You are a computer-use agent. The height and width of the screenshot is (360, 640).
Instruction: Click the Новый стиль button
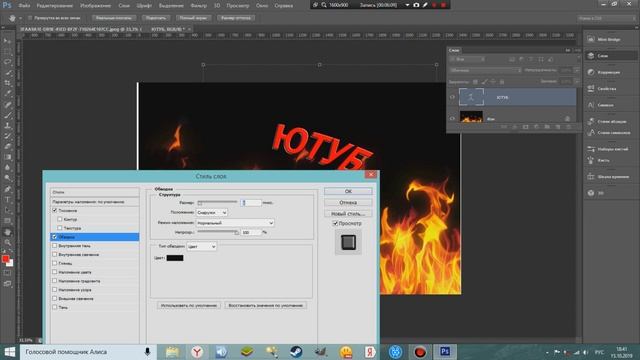click(x=348, y=214)
